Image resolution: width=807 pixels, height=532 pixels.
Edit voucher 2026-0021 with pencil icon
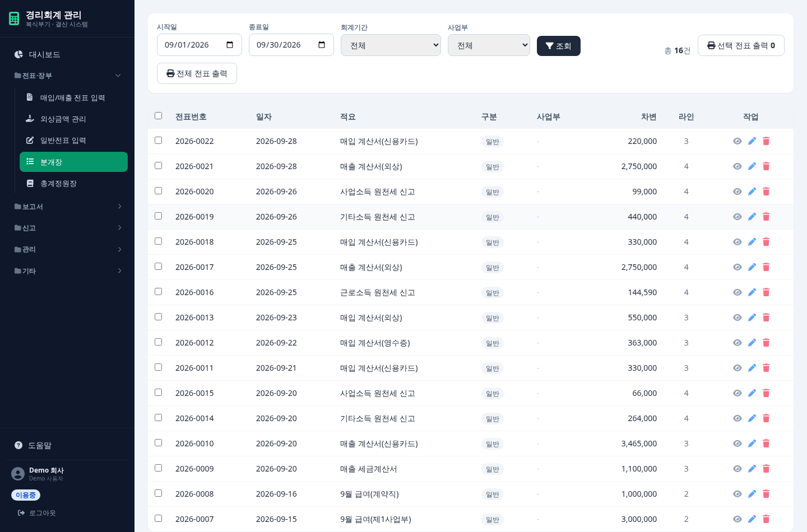[x=752, y=166]
